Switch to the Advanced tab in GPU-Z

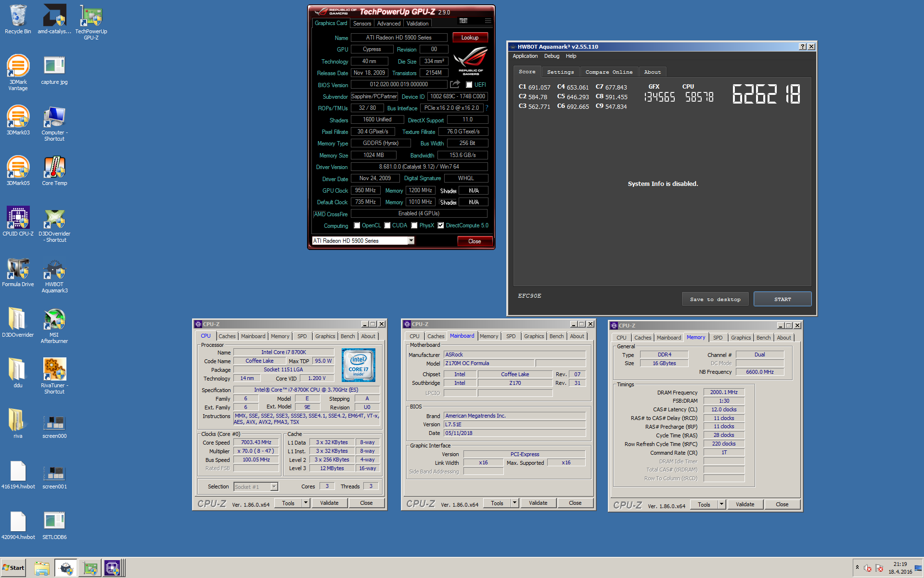[388, 23]
